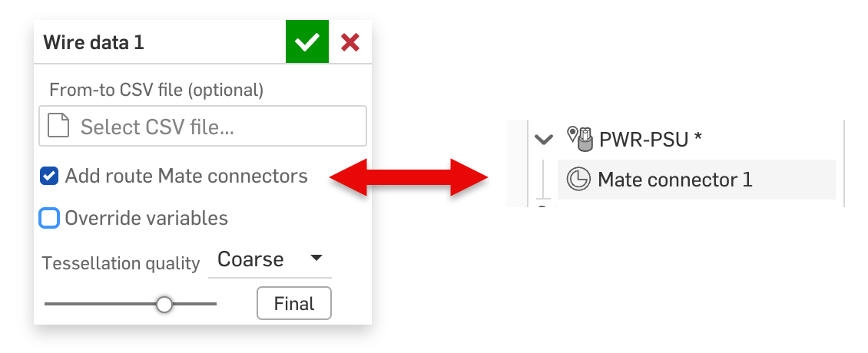Screen dimensions: 868x353
Task: Click the regeneration slider handle
Action: click(164, 304)
